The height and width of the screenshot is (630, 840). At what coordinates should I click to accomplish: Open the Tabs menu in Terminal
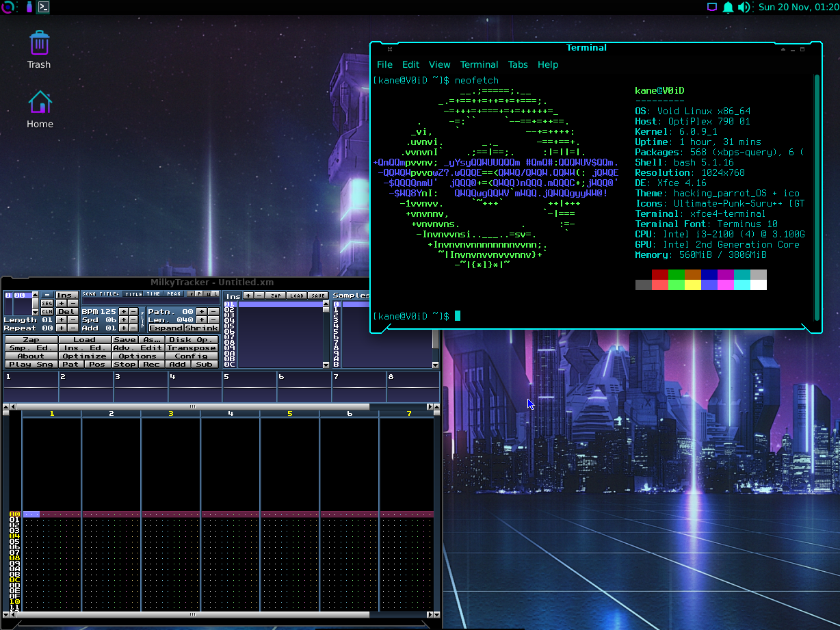coord(518,64)
